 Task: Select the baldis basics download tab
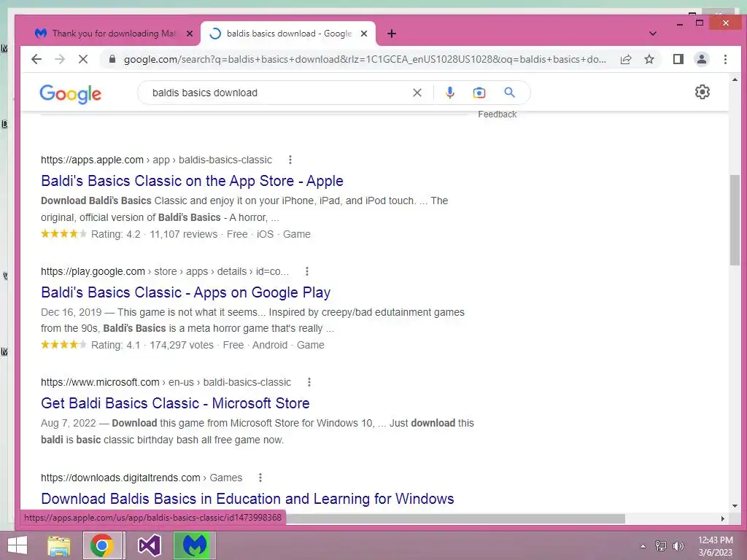click(289, 34)
